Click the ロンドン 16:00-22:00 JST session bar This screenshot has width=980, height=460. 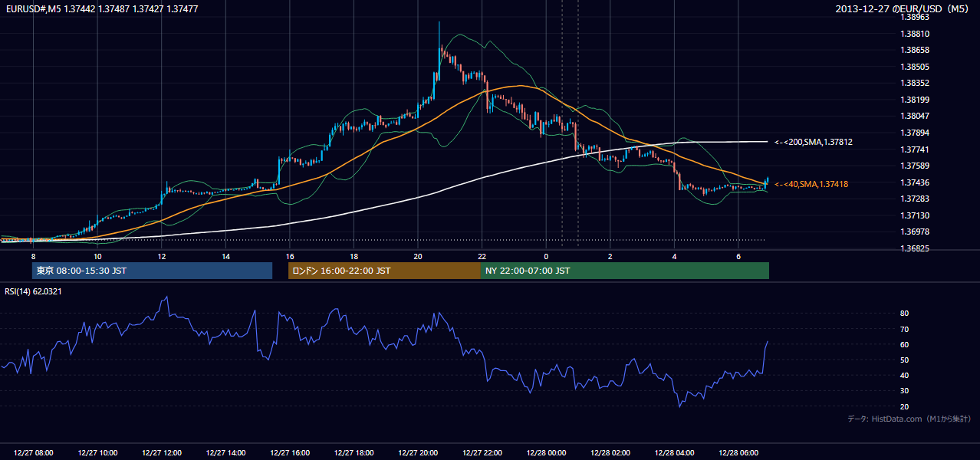tap(384, 271)
